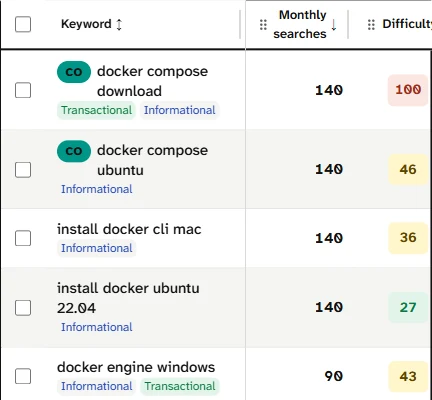Open keyword docker compose ubuntu

pyautogui.click(x=152, y=160)
